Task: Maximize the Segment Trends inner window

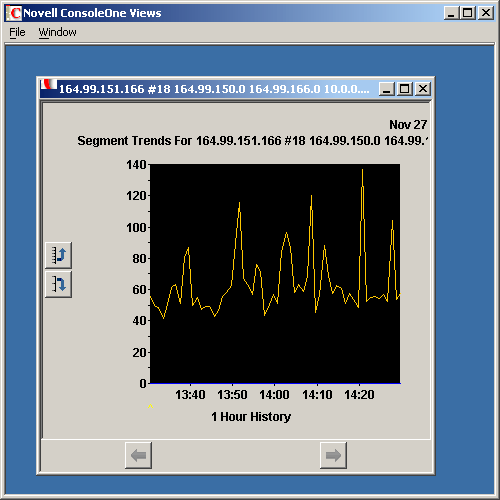Action: (405, 89)
